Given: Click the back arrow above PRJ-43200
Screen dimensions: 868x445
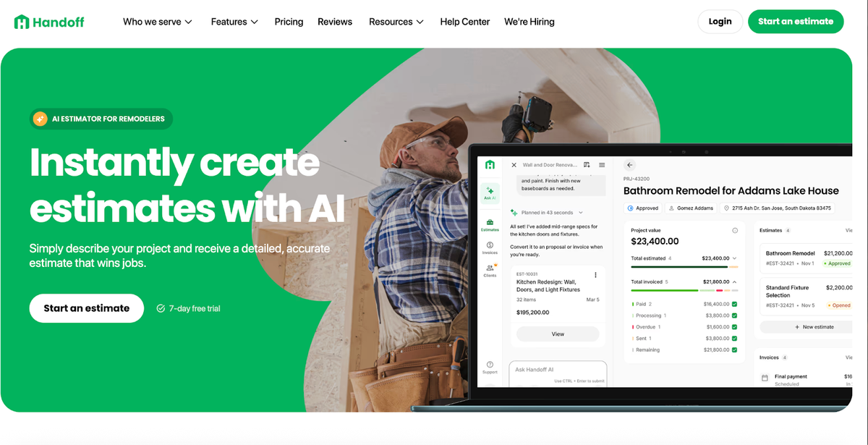Looking at the screenshot, I should (629, 166).
